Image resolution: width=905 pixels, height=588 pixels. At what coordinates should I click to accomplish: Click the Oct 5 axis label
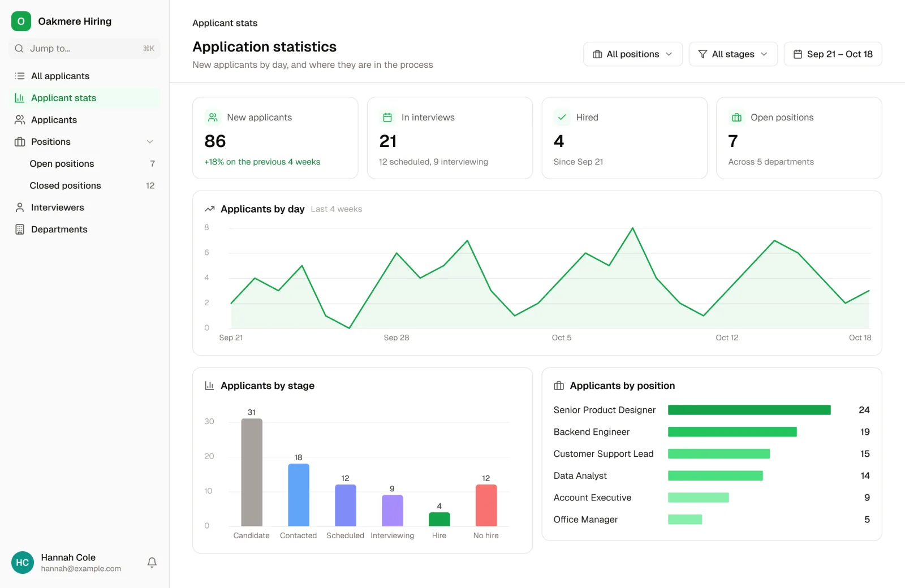562,338
